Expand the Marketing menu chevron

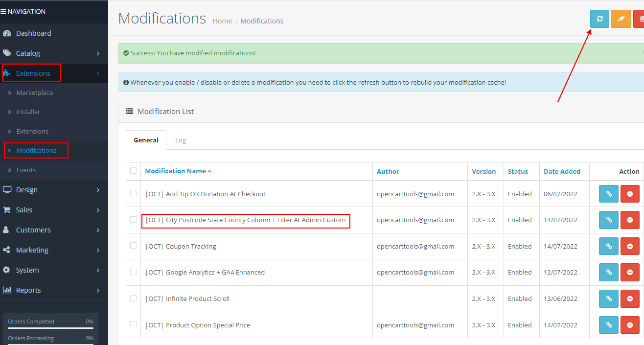point(98,250)
